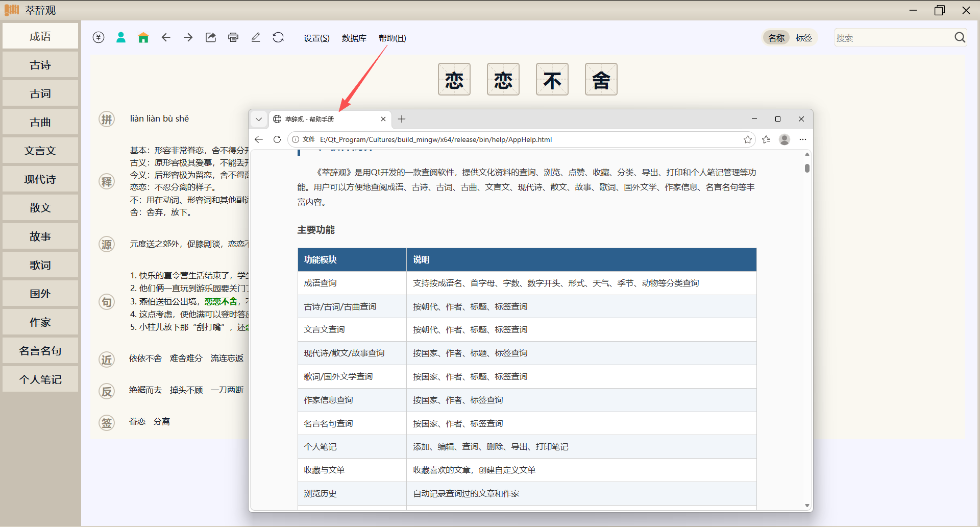Open browser favorites list icon

(766, 139)
